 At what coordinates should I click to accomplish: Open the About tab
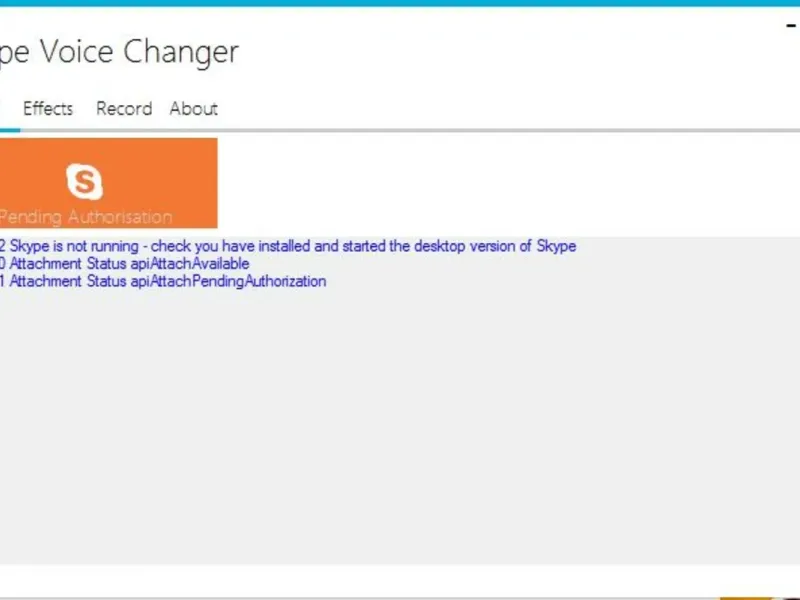(x=193, y=108)
